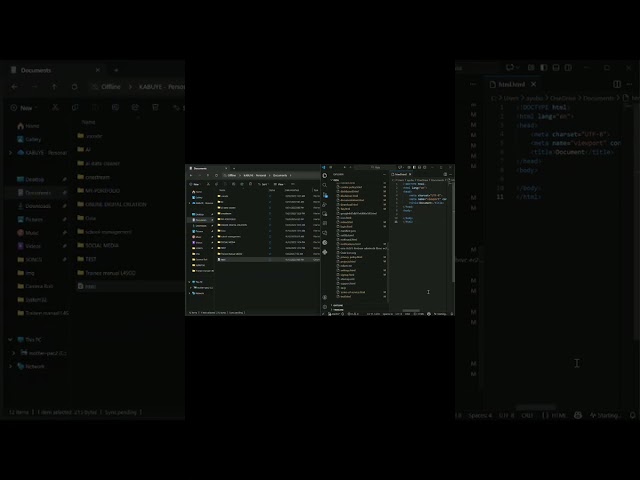Close the html.html editor tab
Viewport: 640px width, 480px height.
410,174
